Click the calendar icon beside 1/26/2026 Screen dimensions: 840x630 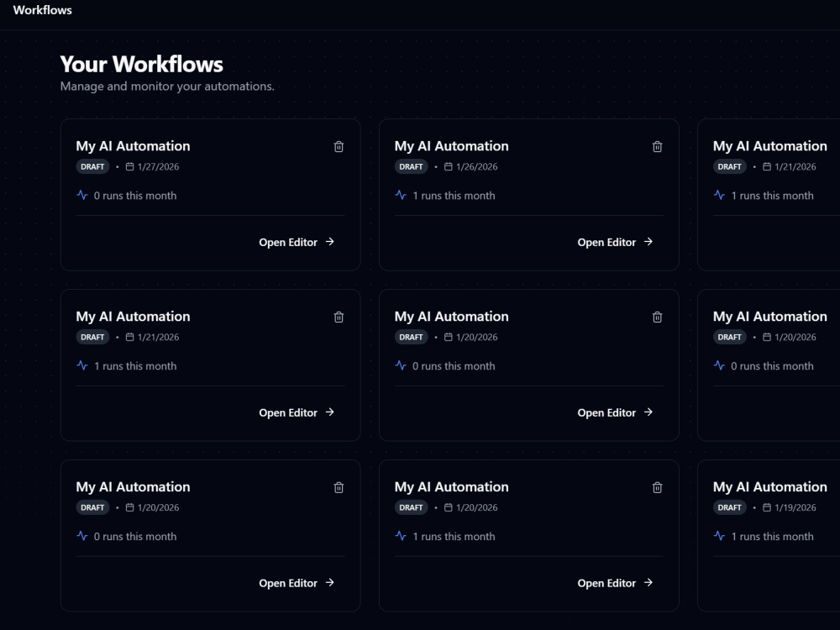coord(449,166)
